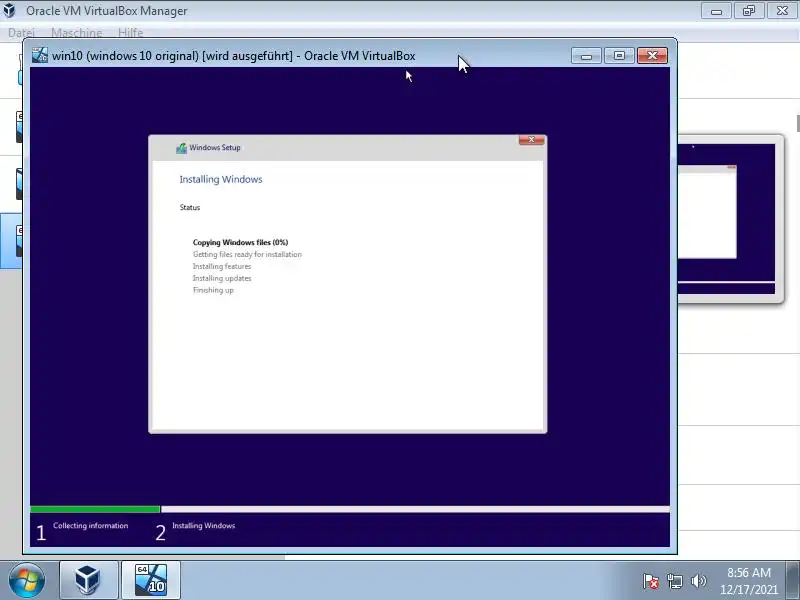Click the Windows Start orb
The image size is (800, 600).
pos(27,581)
